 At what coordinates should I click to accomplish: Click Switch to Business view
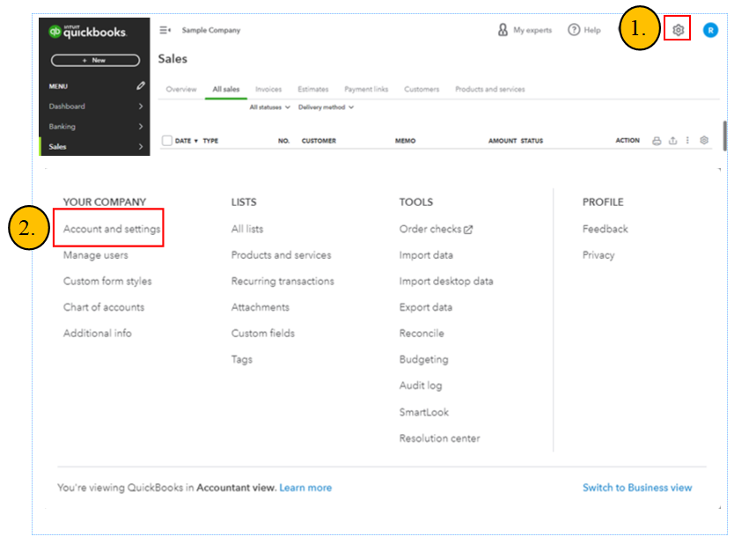click(x=637, y=488)
